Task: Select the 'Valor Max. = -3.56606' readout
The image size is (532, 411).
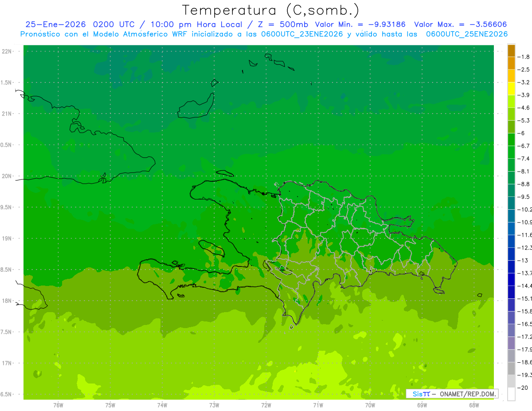Action: click(x=460, y=24)
